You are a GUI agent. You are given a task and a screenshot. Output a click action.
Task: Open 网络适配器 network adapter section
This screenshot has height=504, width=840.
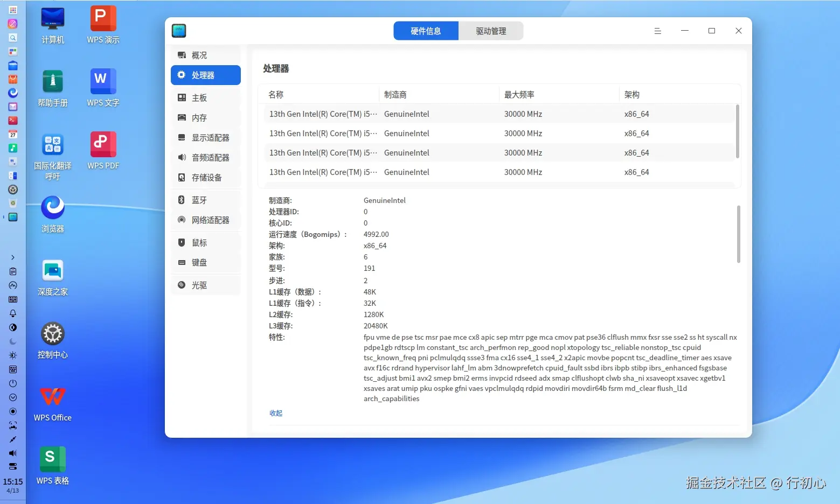coord(205,220)
